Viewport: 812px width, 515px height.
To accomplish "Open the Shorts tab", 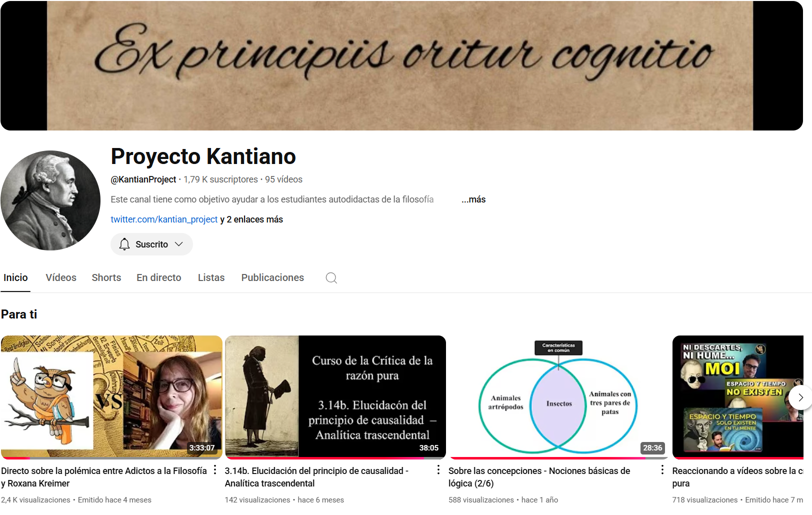I will point(106,277).
